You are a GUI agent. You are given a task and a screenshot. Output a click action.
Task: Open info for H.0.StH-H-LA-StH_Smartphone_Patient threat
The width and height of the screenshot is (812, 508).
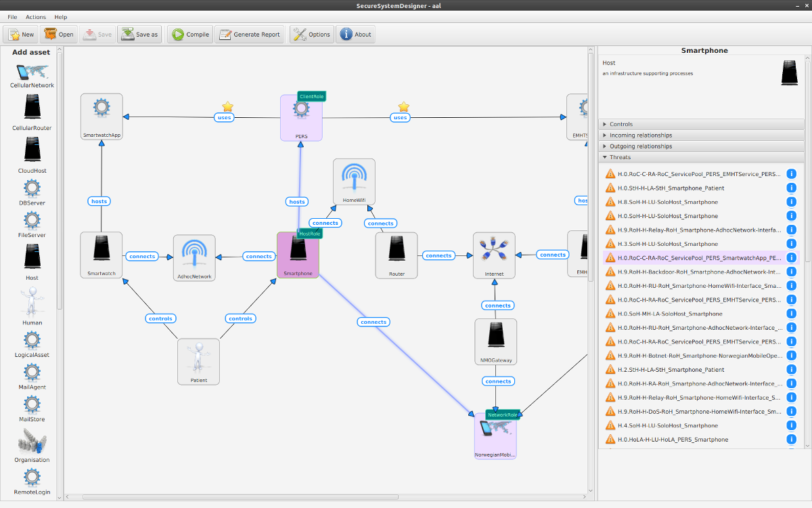pos(791,188)
